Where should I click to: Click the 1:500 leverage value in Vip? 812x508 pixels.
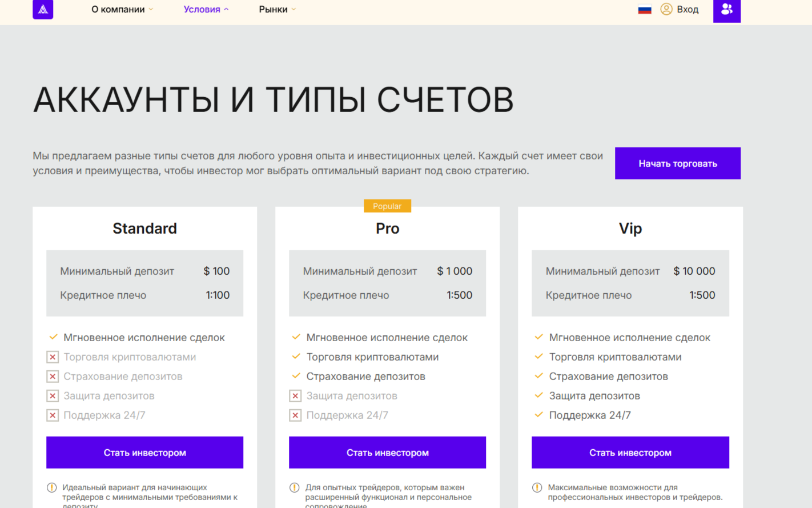coord(702,295)
